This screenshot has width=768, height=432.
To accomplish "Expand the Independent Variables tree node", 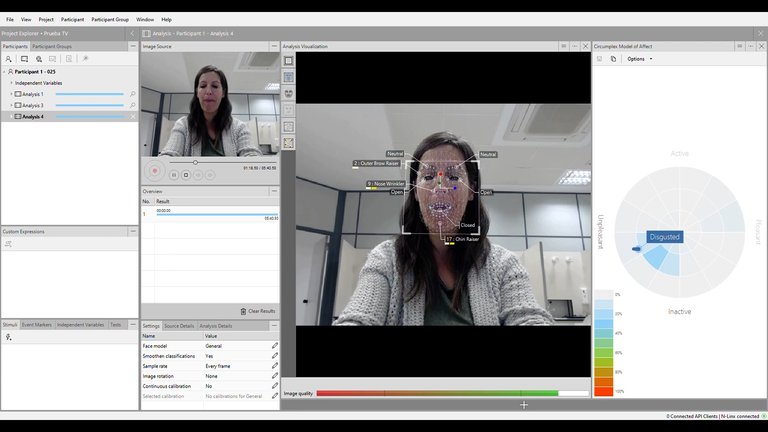I will click(11, 83).
